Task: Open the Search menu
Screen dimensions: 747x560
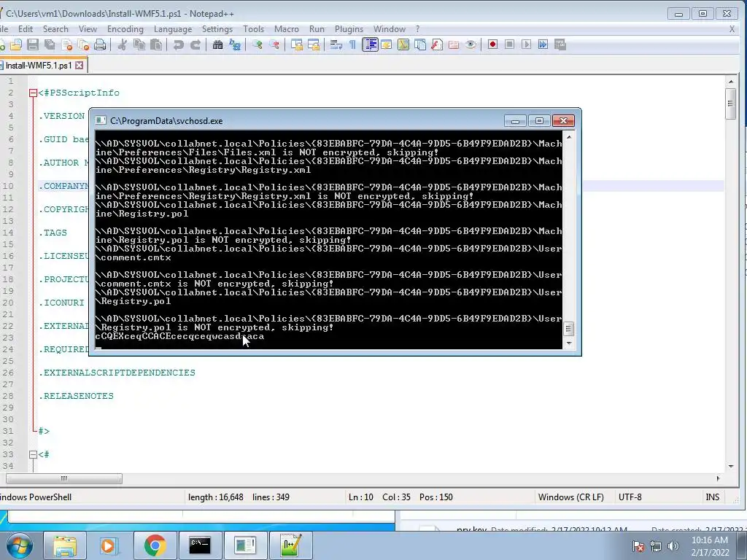Action: 55,29
